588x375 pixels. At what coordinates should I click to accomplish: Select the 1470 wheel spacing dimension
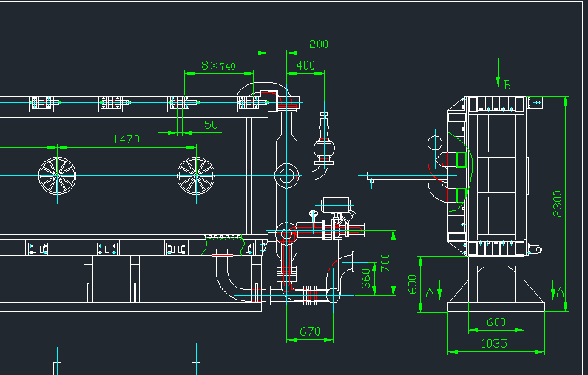tap(126, 140)
